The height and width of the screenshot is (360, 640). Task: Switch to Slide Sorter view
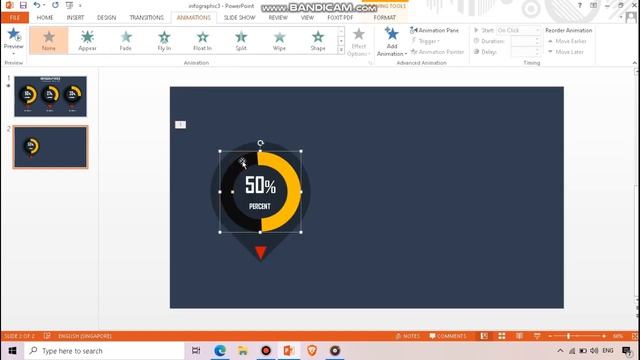502,336
